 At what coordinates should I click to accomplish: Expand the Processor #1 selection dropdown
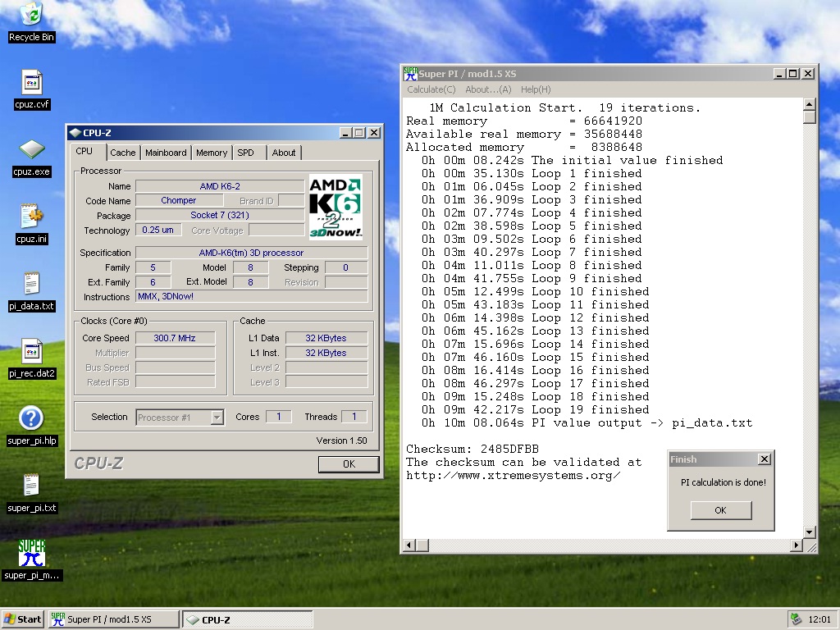(x=217, y=418)
